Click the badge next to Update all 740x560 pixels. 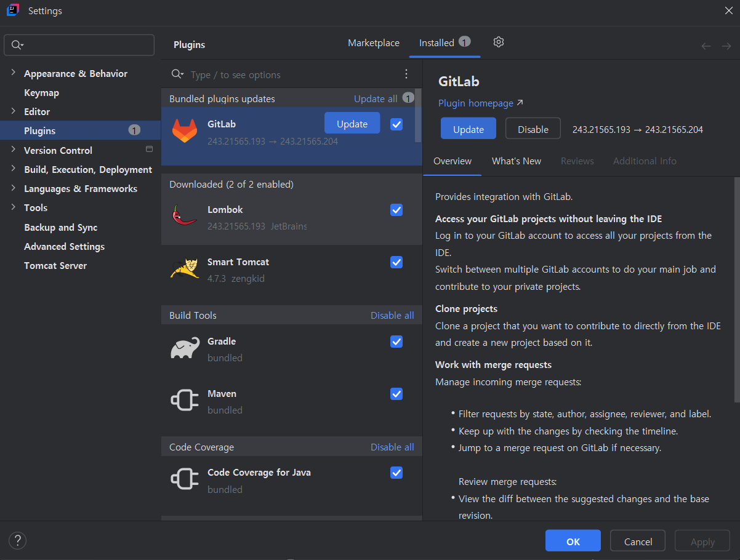[408, 98]
